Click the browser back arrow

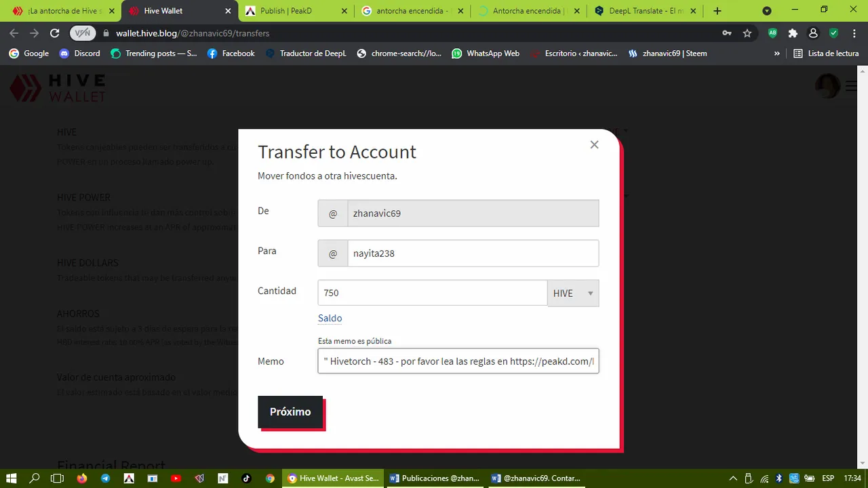click(14, 33)
